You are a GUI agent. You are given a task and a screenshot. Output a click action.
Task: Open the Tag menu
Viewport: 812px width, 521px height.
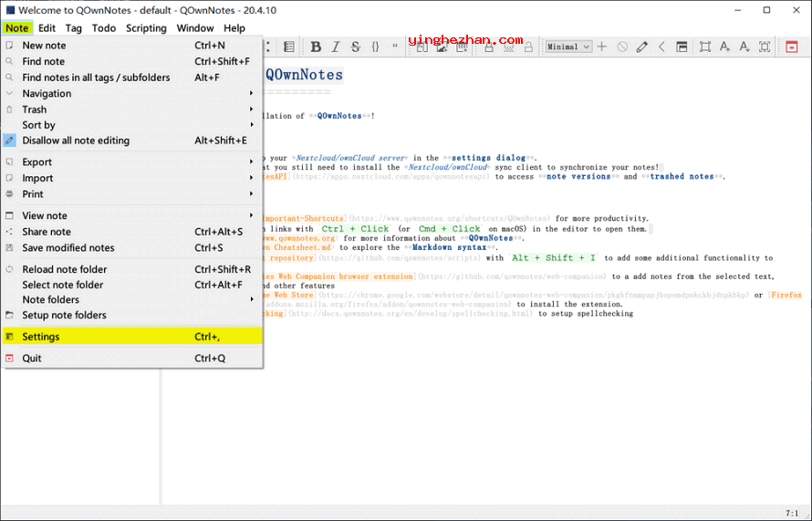point(74,28)
